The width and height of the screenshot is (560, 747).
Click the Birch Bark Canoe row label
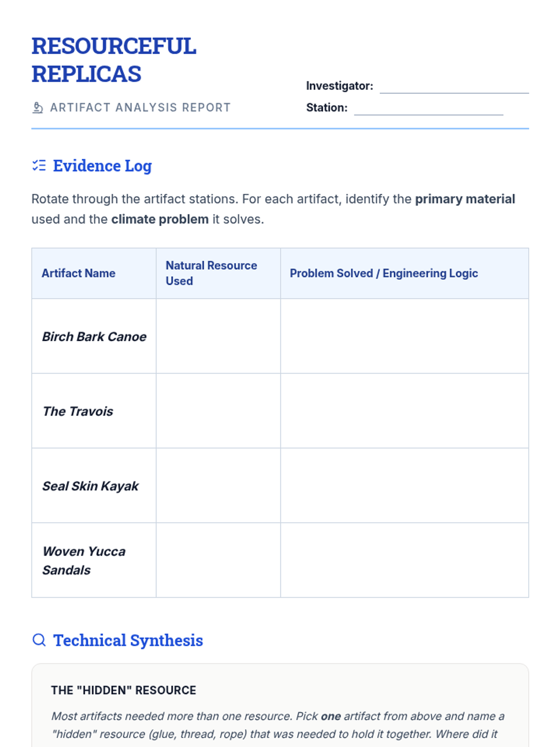tap(94, 337)
